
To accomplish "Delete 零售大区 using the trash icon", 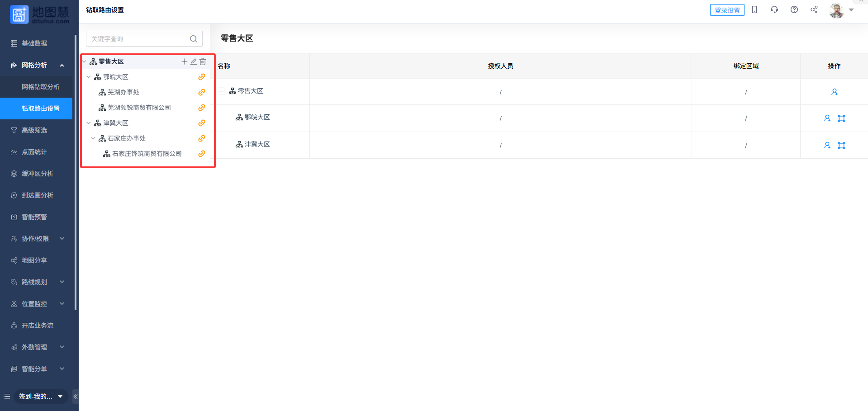I will tap(203, 61).
